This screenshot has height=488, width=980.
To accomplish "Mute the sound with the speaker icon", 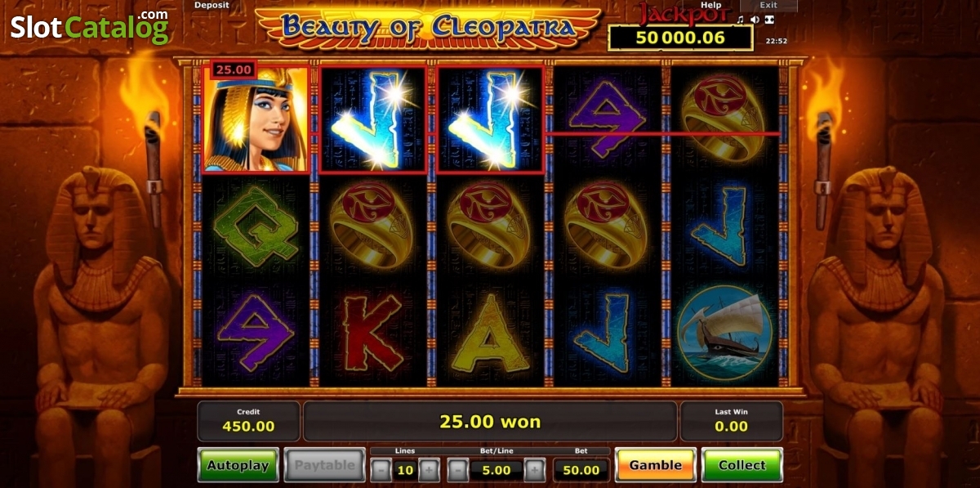I will point(755,19).
